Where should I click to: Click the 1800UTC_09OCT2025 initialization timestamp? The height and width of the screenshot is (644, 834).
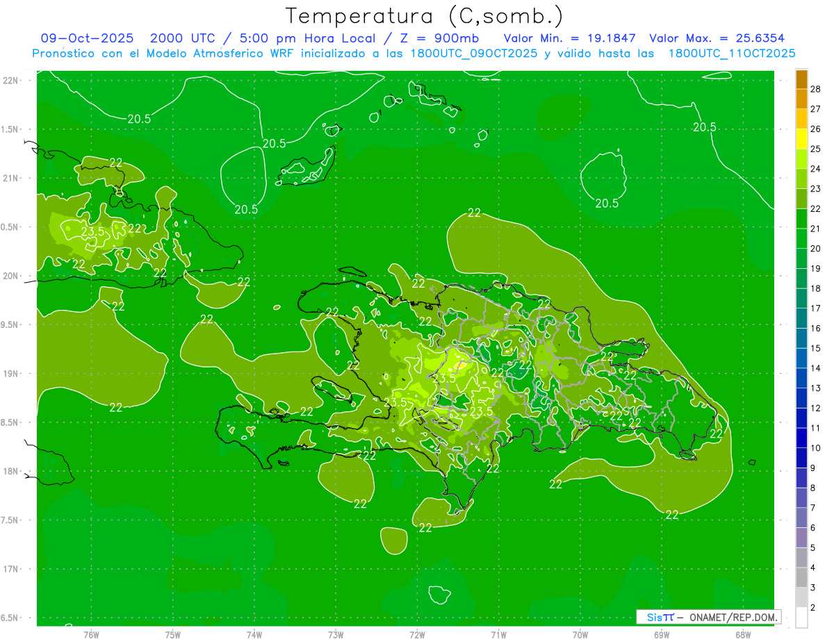(473, 53)
